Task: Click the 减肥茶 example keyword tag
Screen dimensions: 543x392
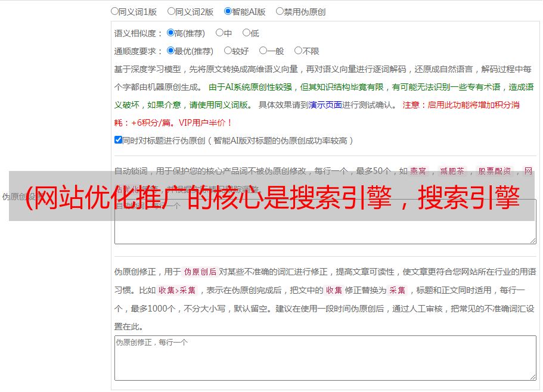Action: pyautogui.click(x=452, y=171)
